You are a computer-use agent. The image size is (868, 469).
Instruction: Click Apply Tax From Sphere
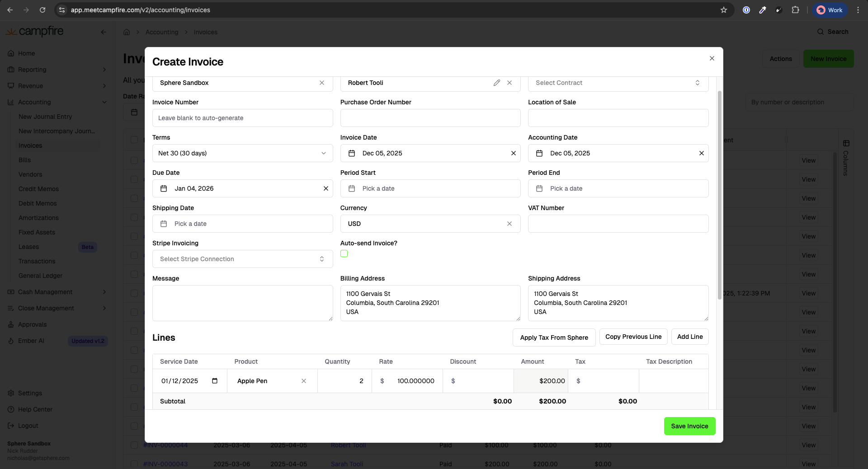[x=554, y=338]
